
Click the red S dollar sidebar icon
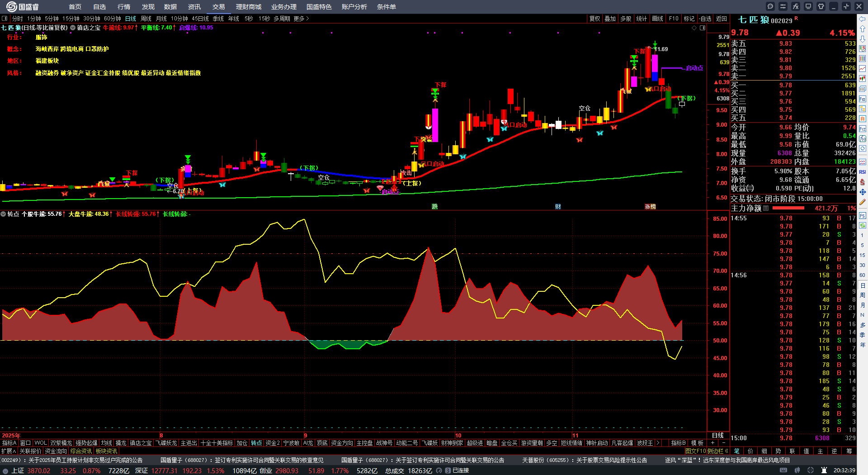(x=863, y=182)
